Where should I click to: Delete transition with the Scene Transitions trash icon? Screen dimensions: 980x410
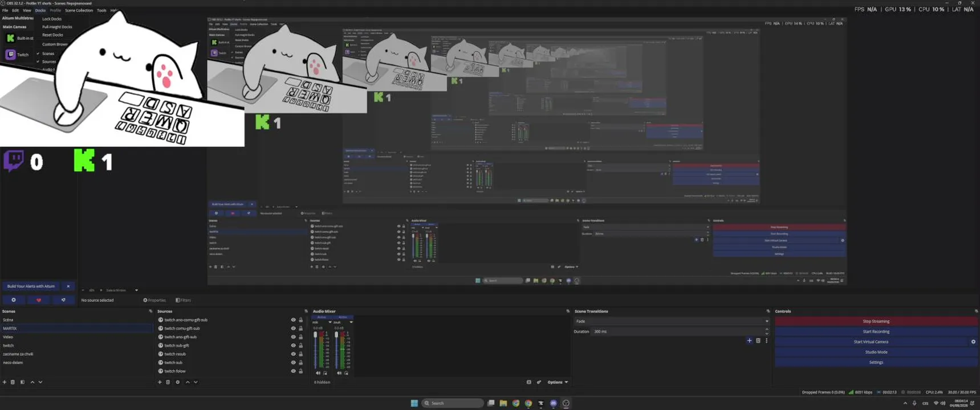[x=758, y=341]
